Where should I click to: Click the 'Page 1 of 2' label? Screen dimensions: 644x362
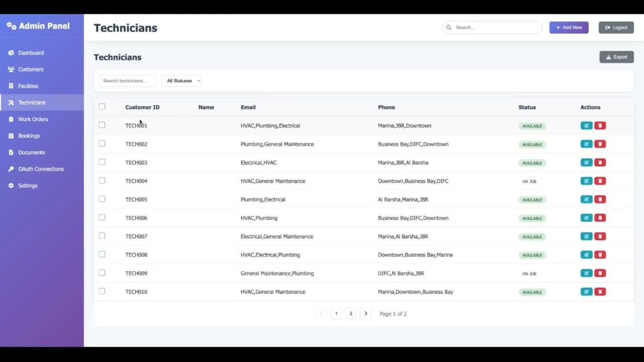pos(393,314)
